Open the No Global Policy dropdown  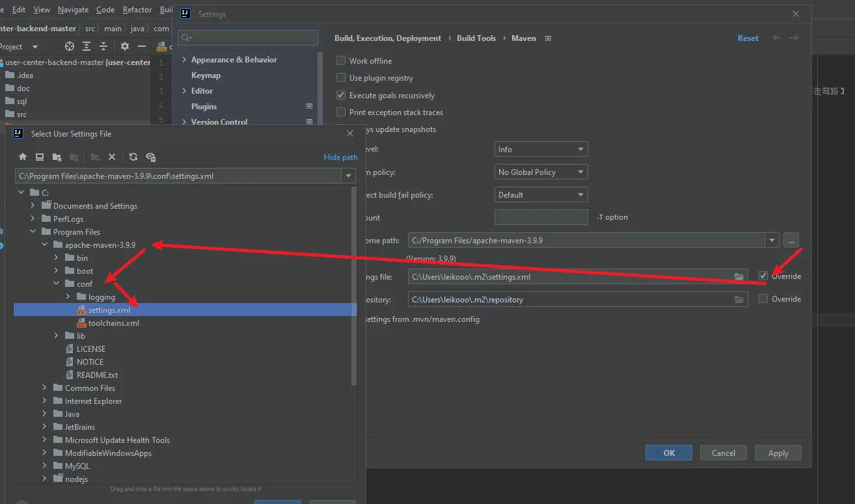(541, 172)
